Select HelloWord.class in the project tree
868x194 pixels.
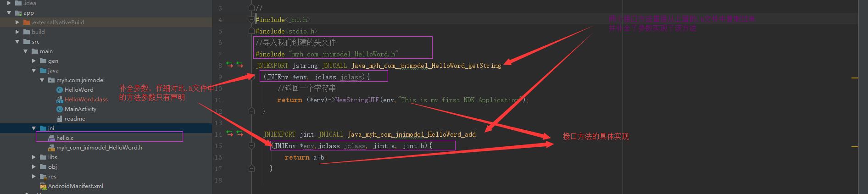86,100
